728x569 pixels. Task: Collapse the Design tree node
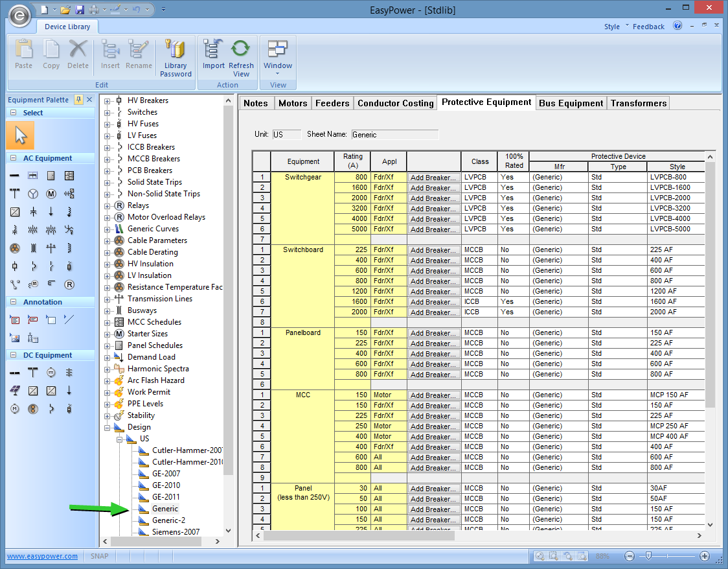tap(108, 427)
